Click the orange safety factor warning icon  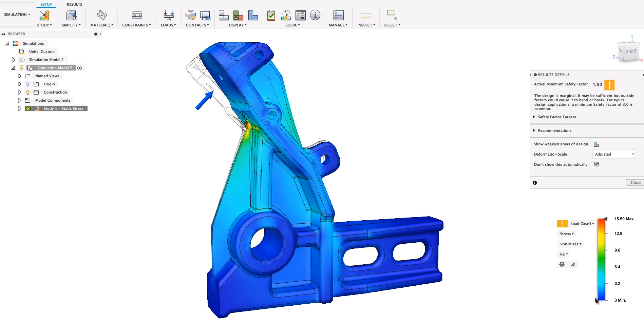pyautogui.click(x=609, y=85)
